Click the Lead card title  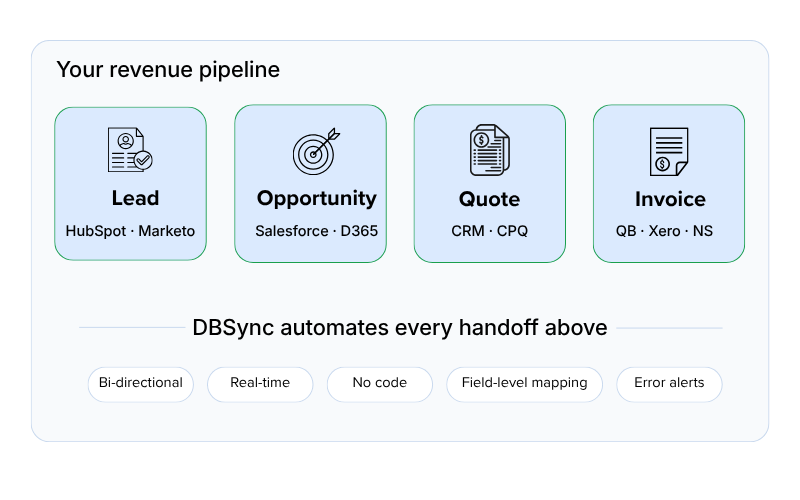click(136, 198)
